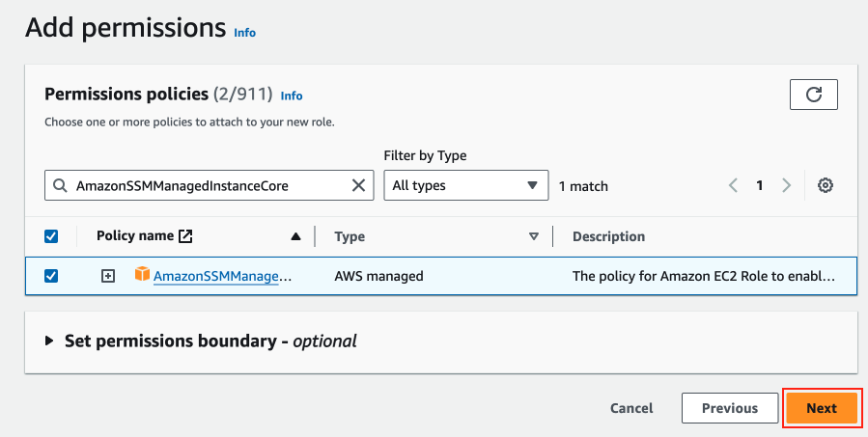Click Info link beside Add permissions
868x437 pixels.
tap(245, 33)
